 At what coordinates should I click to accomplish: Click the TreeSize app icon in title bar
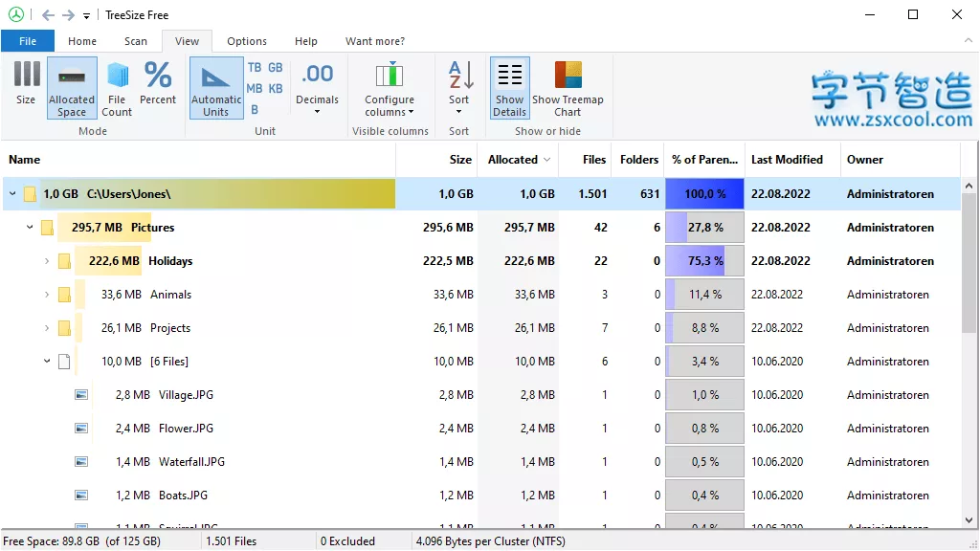click(16, 14)
